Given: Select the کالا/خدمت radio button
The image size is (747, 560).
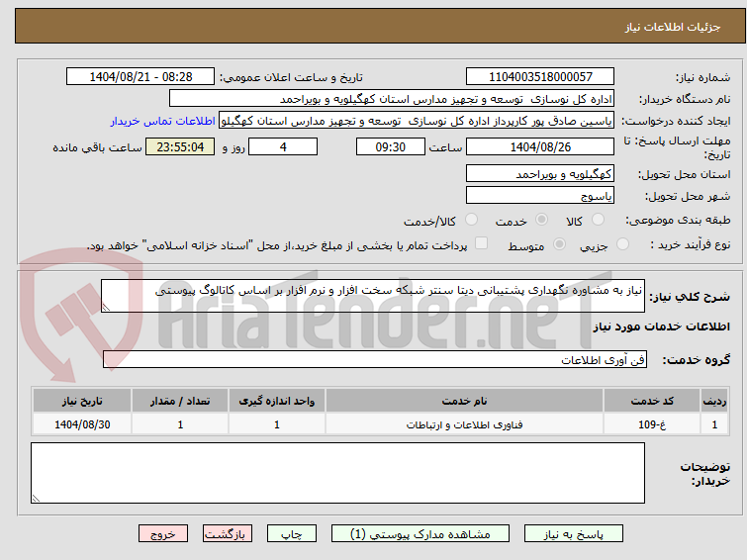Looking at the screenshot, I should [x=471, y=220].
